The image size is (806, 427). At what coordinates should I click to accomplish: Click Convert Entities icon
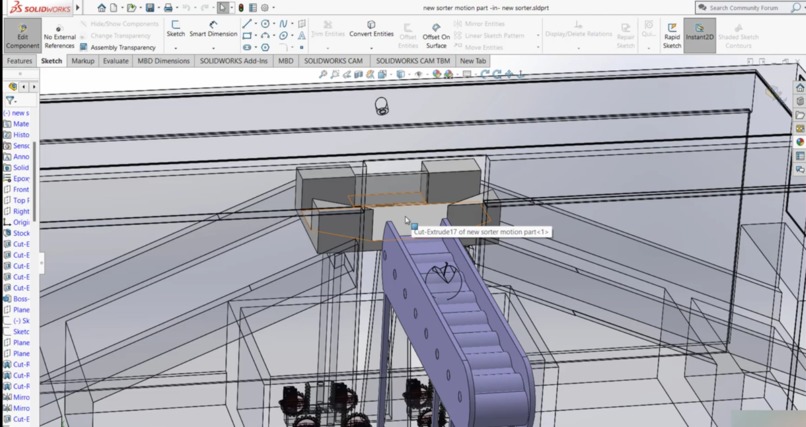[x=371, y=29]
